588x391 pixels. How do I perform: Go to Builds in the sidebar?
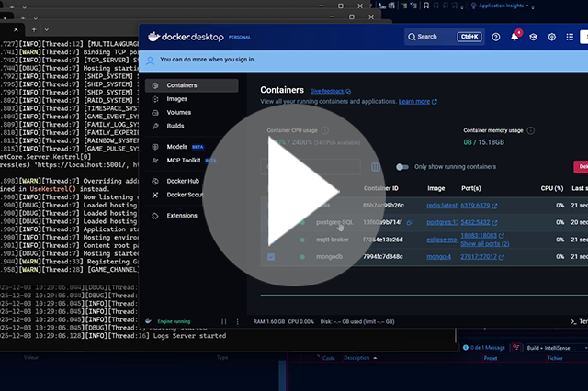click(x=175, y=126)
